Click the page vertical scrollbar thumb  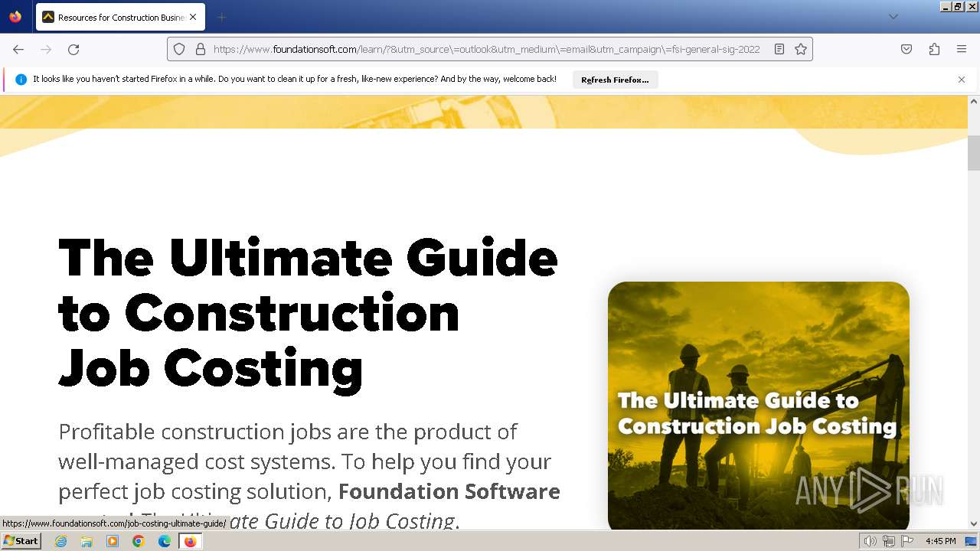974,153
